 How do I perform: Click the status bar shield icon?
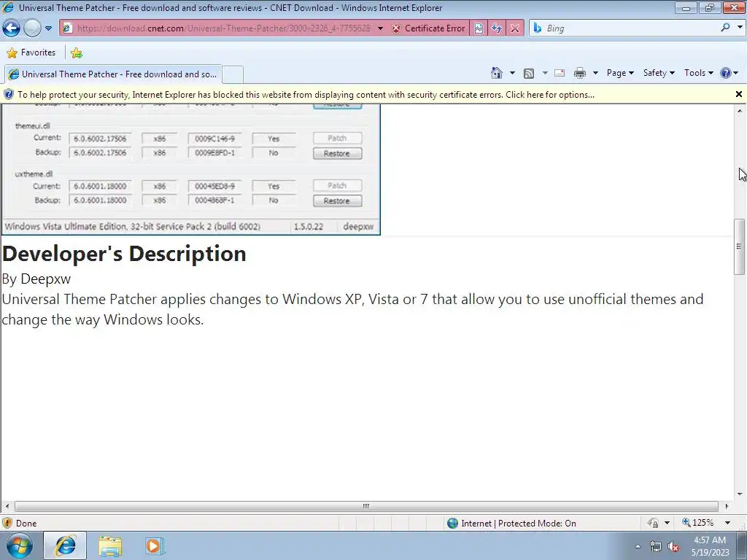pos(7,524)
